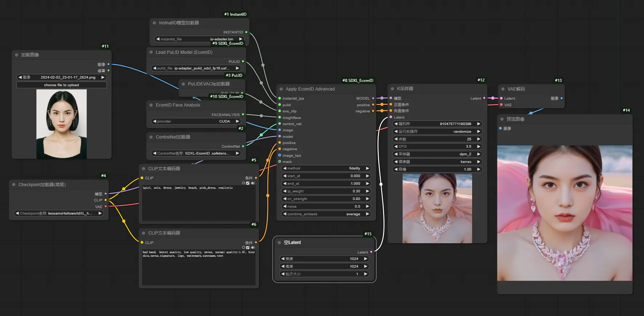Open the combine_embeds dropdown set to average

(x=326, y=214)
